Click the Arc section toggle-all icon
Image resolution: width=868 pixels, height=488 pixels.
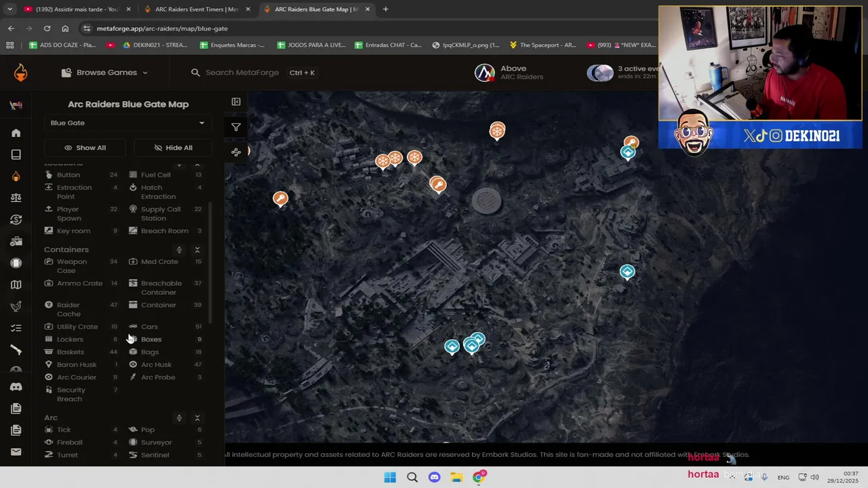tap(179, 418)
